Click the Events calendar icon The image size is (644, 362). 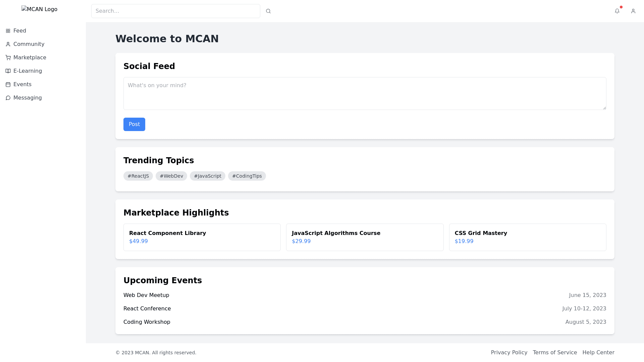8,84
